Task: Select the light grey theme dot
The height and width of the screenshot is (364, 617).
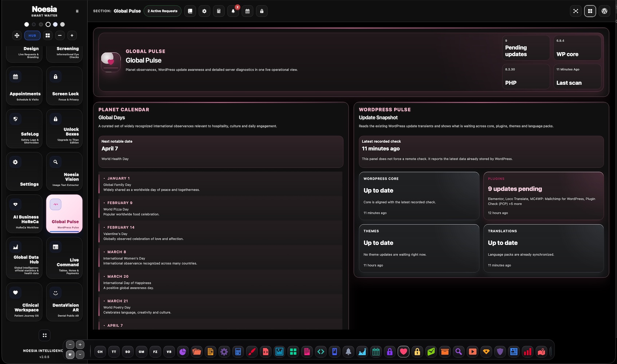Action: [x=63, y=24]
